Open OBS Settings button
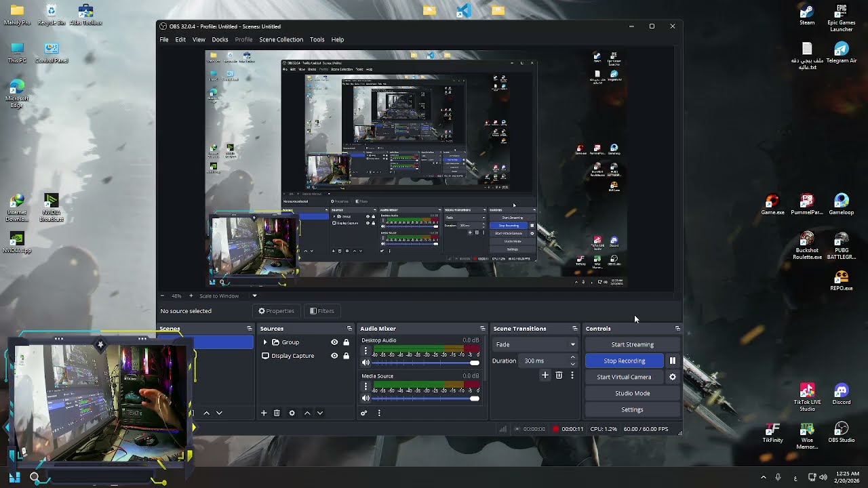The image size is (868, 488). coord(632,409)
